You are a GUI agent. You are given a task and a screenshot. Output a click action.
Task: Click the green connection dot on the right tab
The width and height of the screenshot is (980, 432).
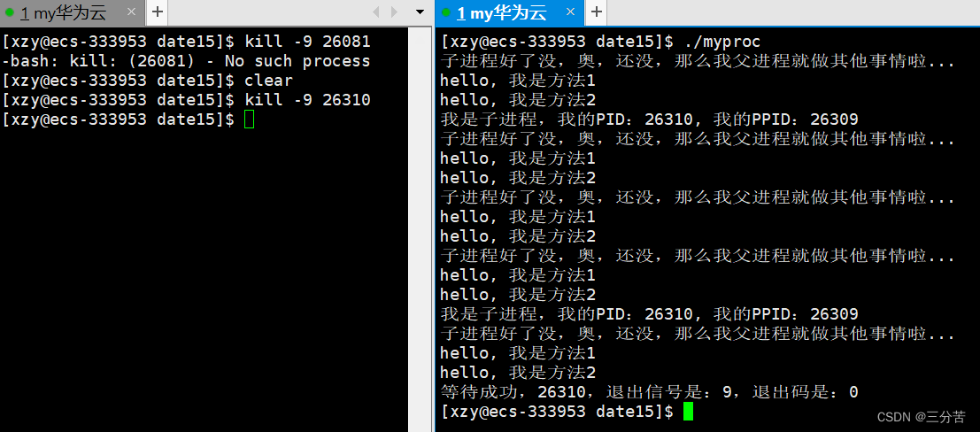coord(446,12)
